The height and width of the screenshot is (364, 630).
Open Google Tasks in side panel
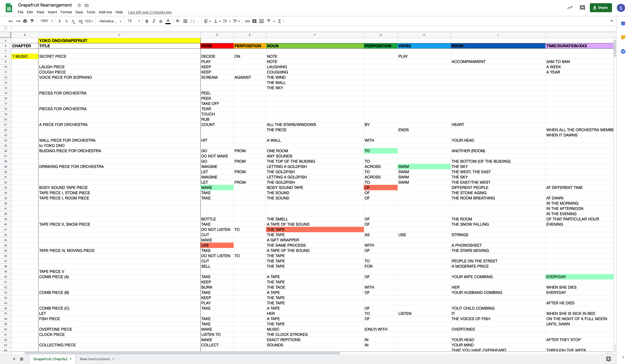pyautogui.click(x=623, y=52)
